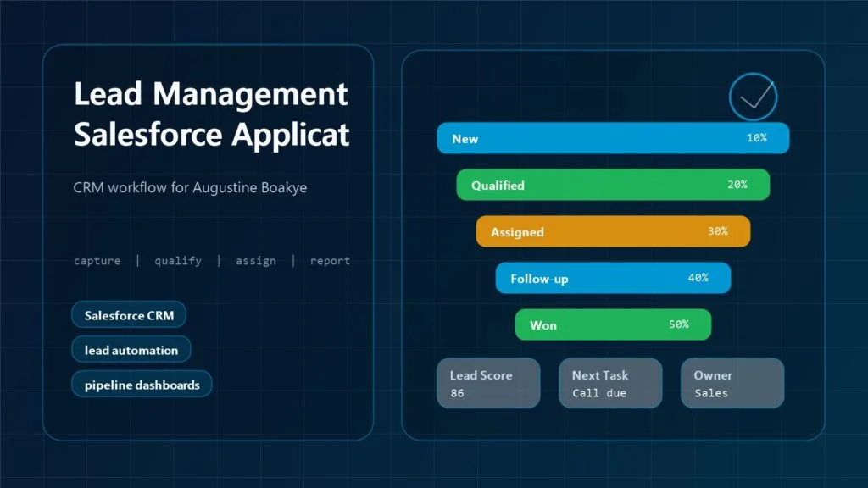The image size is (868, 488).
Task: Click the 20% value on Qualified bar
Action: point(737,184)
